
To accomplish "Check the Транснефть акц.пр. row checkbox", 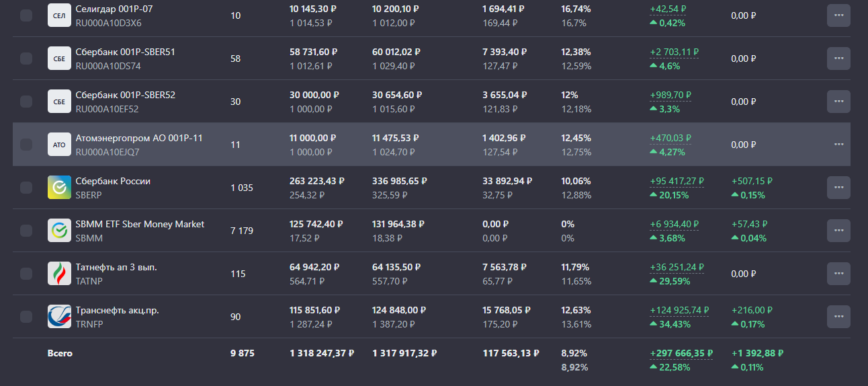I will 26,317.
